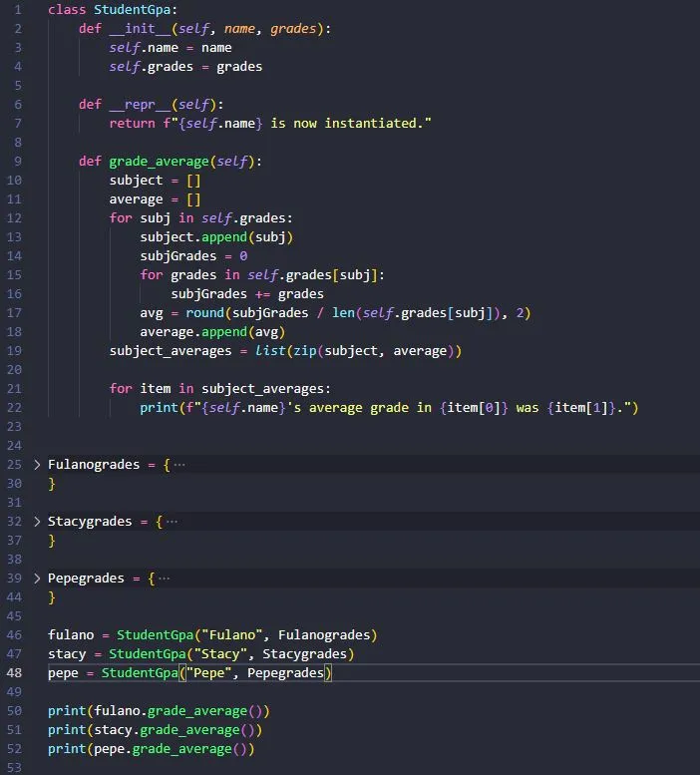
Task: Click 'average.append(avg)' on line 18
Action: [212, 332]
